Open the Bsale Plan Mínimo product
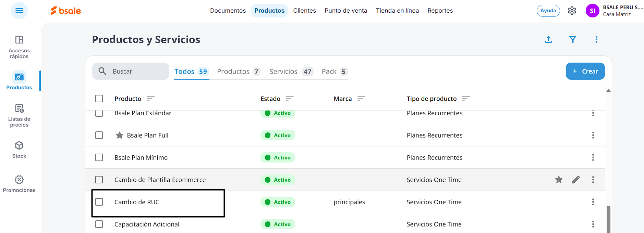The height and width of the screenshot is (233, 644). click(141, 157)
